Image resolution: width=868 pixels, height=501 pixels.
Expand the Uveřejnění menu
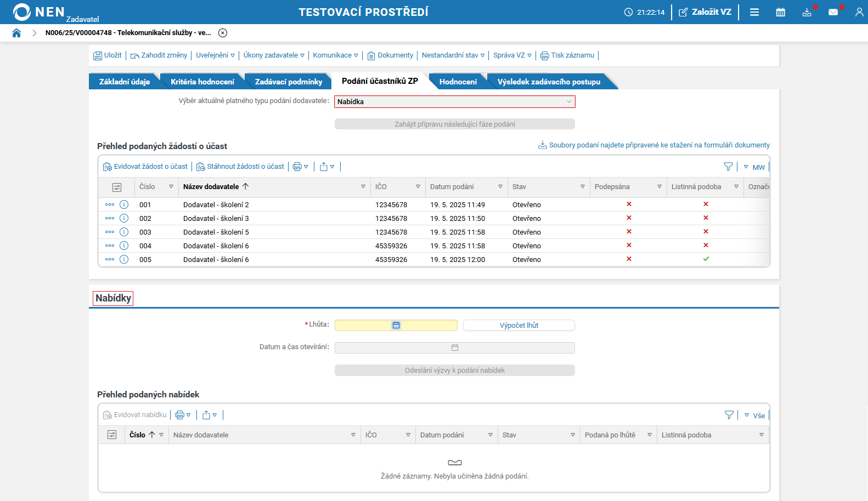[x=215, y=55]
